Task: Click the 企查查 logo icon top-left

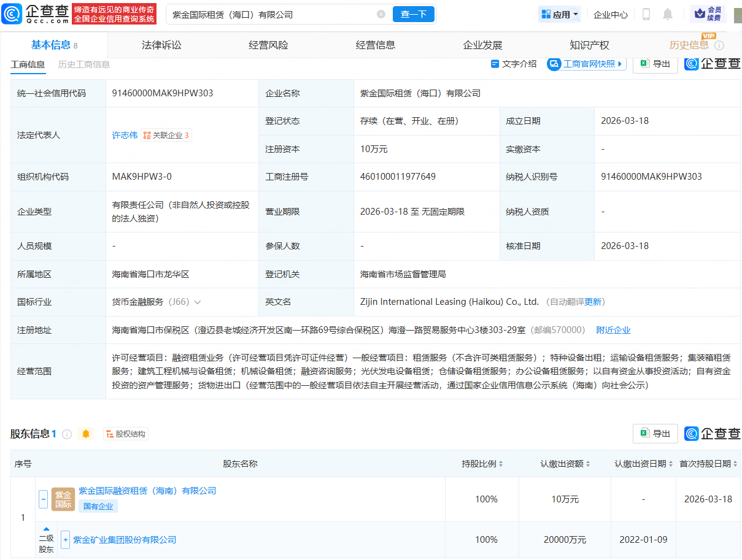Action: point(12,13)
